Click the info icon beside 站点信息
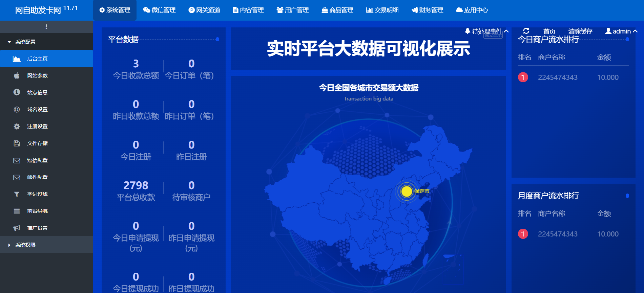This screenshot has height=293, width=644. pos(17,92)
